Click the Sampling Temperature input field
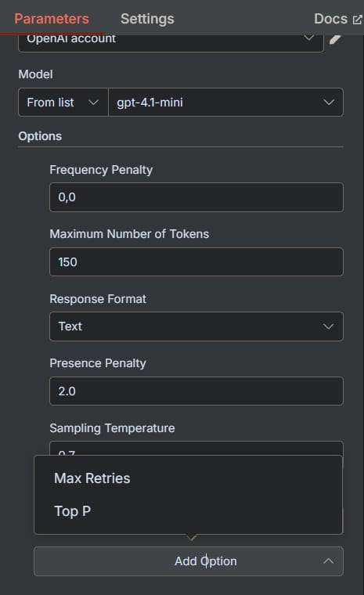Viewport: 364px width, 595px height. click(x=196, y=448)
